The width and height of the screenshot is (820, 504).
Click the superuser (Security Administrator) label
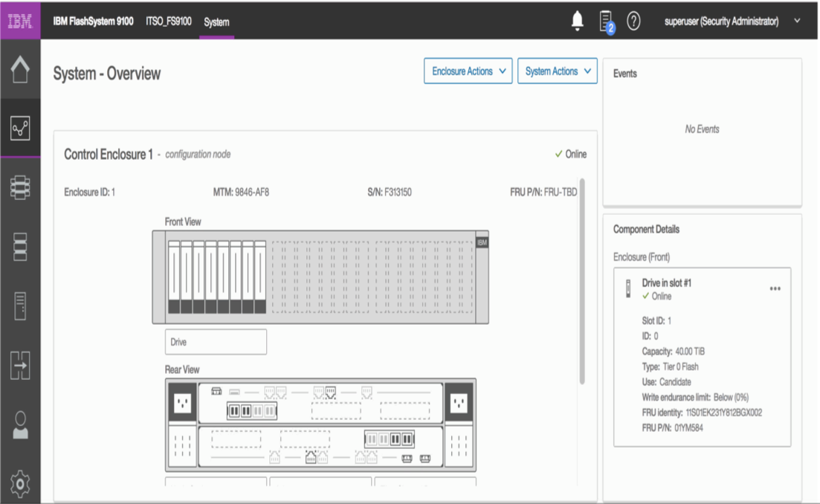click(721, 22)
